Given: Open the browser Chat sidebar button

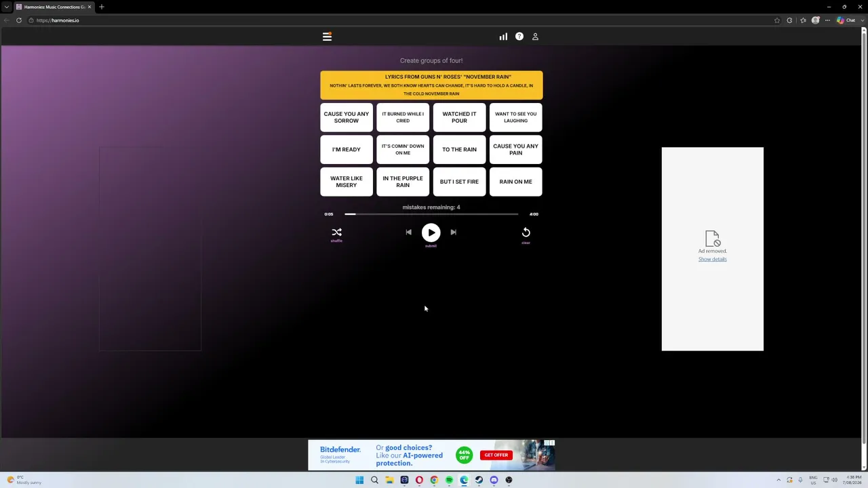Looking at the screenshot, I should tap(846, 20).
